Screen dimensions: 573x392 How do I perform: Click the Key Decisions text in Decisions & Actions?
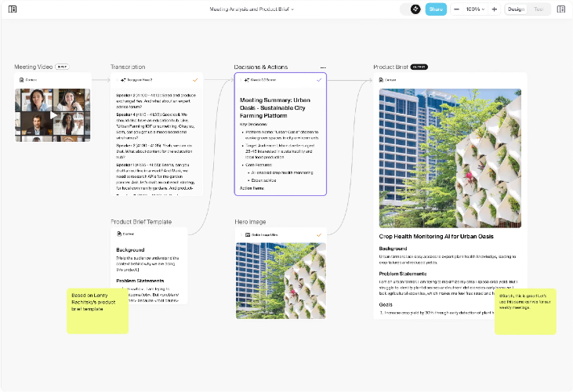click(254, 124)
